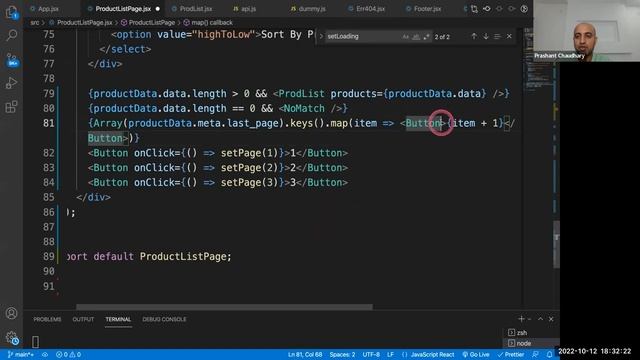This screenshot has height=360, width=640.
Task: Open the Run and Debug view
Action: (x=11, y=83)
